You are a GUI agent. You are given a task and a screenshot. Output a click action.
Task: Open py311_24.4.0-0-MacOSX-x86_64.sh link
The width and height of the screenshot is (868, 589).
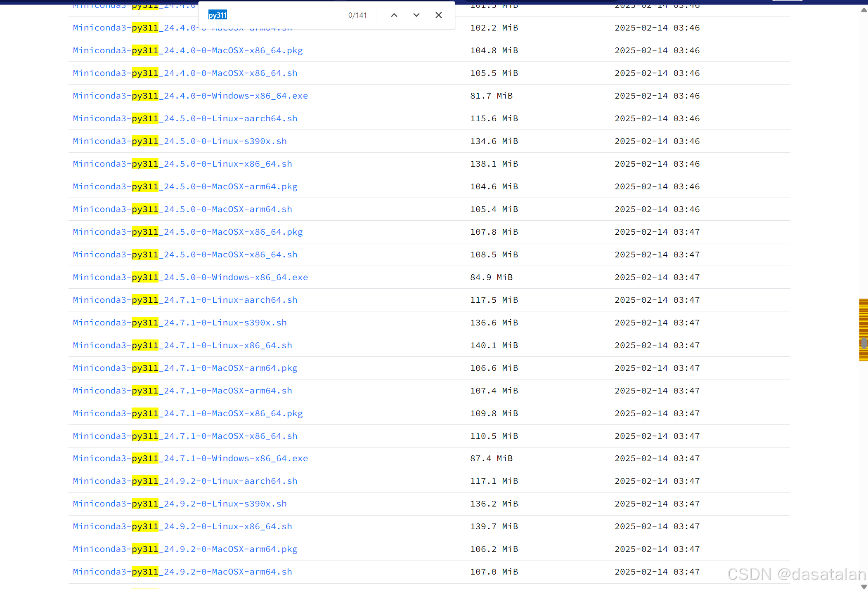185,73
